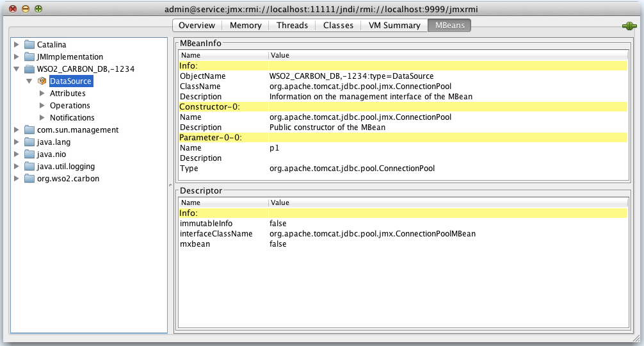Screen dimensions: 644x346
Task: Click the com.sun.management folder icon
Action: point(29,130)
